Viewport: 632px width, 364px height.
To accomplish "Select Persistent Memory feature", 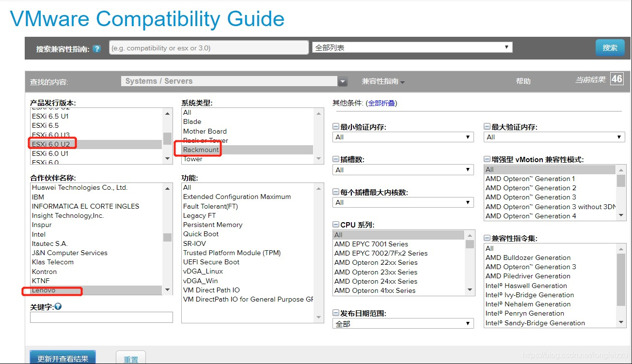I will tap(247, 225).
